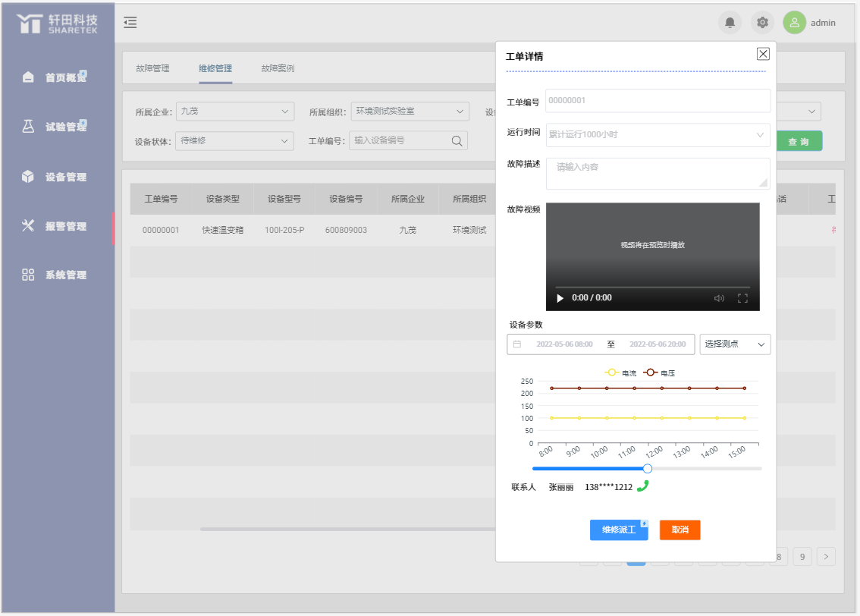
Task: Switch to the 故障管理 tab
Action: pos(152,68)
